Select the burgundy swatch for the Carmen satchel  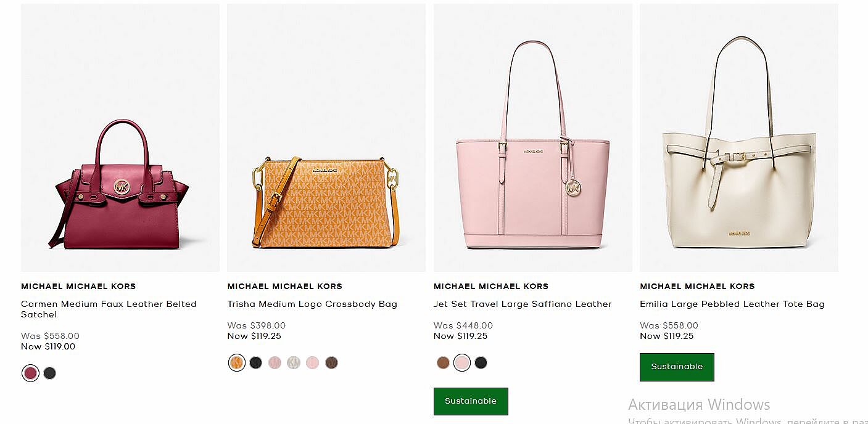30,373
